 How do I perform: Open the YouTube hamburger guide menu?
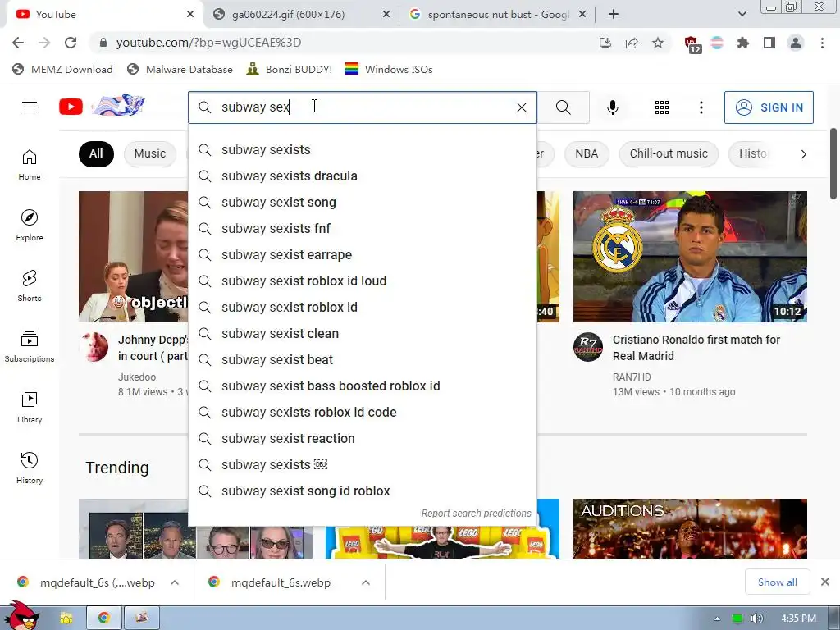pyautogui.click(x=30, y=107)
